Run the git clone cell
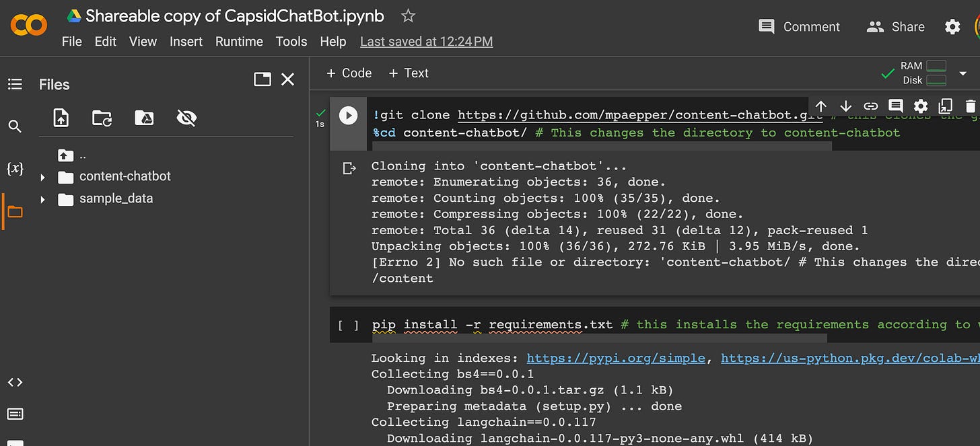This screenshot has height=446, width=980. click(348, 116)
